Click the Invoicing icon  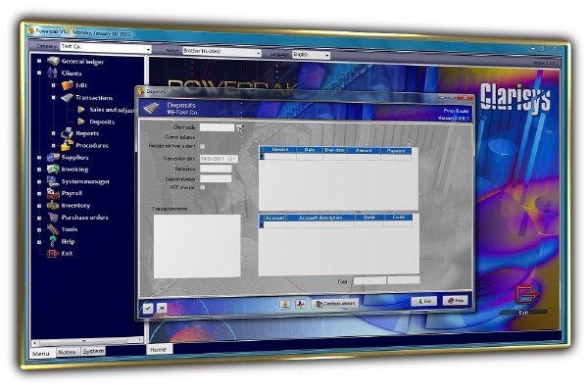point(53,169)
